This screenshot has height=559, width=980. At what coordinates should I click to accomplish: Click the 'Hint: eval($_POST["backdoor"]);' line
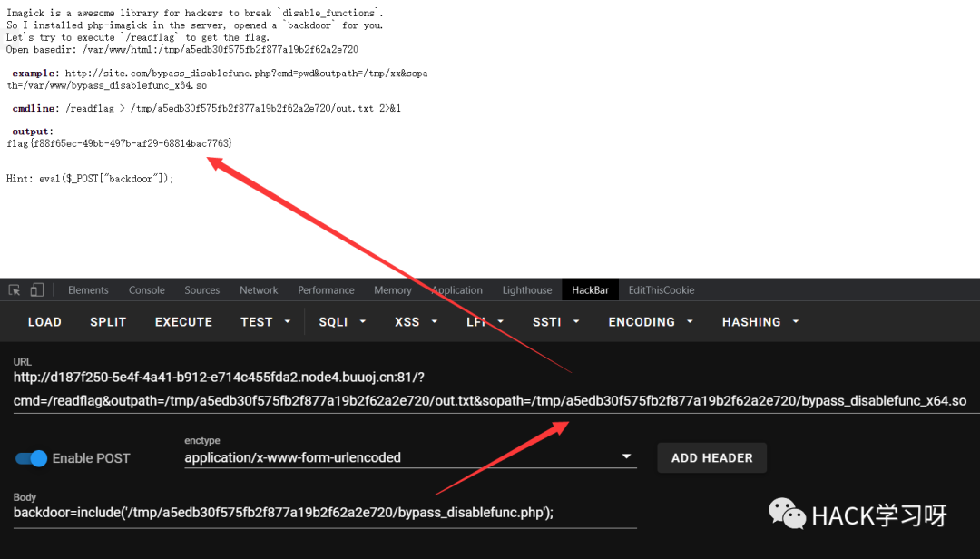pyautogui.click(x=89, y=179)
